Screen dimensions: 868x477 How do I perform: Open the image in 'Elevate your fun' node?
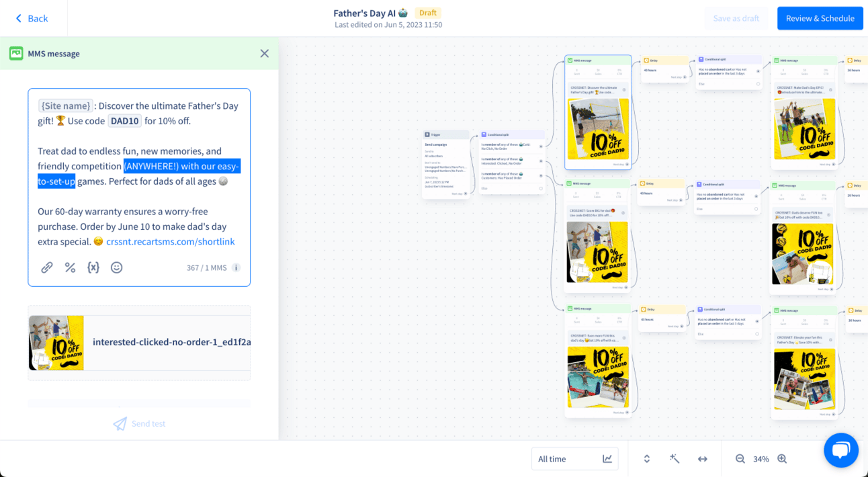coord(804,380)
